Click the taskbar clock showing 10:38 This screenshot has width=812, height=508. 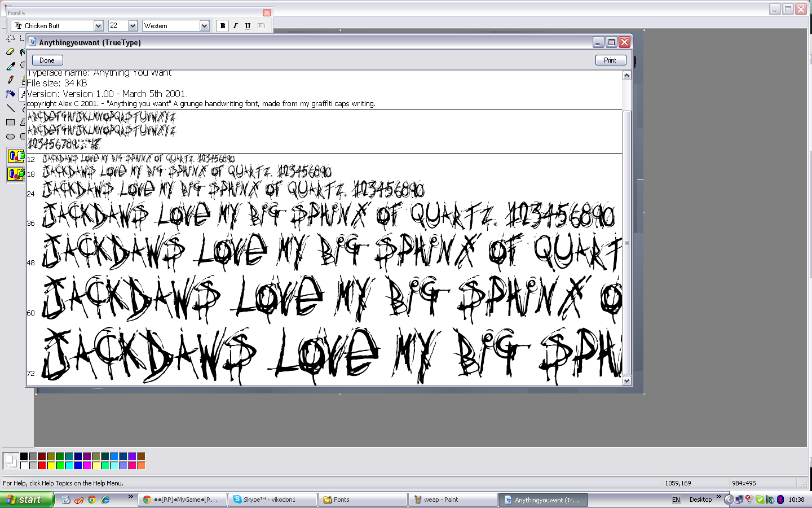click(x=796, y=500)
